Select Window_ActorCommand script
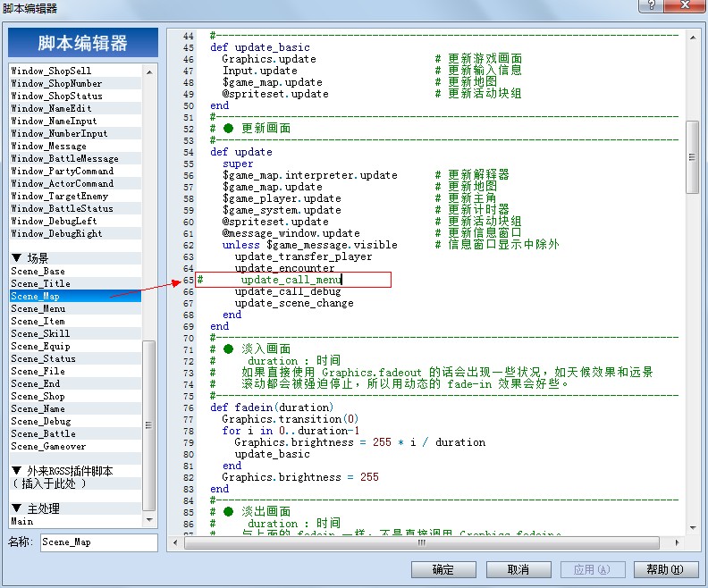This screenshot has width=708, height=588. click(x=75, y=184)
